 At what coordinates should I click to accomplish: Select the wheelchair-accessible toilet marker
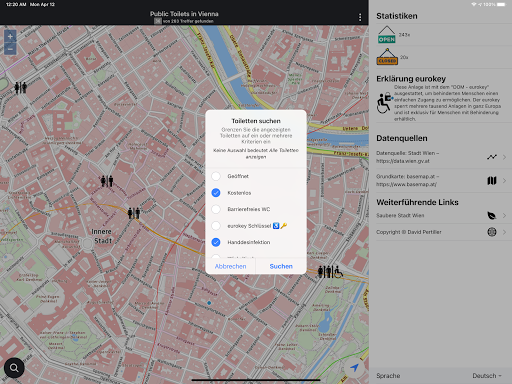pyautogui.click(x=330, y=272)
